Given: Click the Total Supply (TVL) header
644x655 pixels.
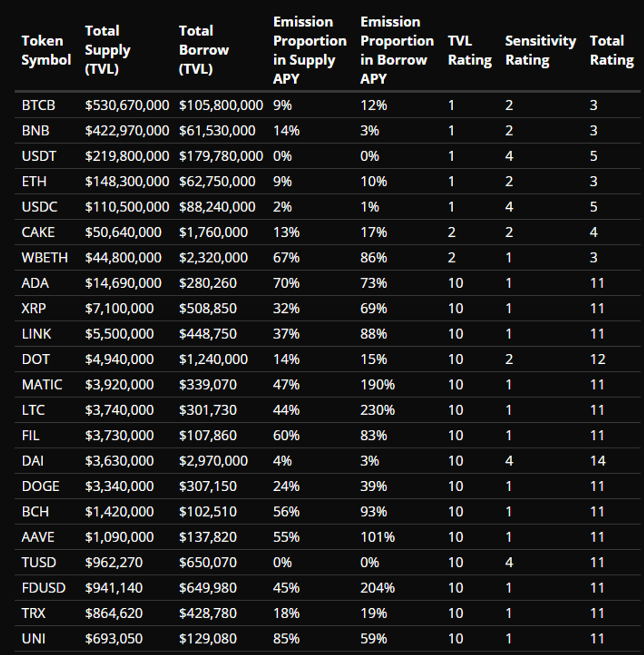Looking at the screenshot, I should point(107,50).
